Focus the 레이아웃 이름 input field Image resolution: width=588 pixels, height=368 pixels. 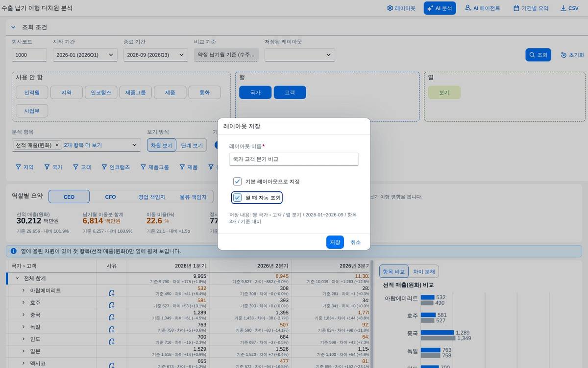(x=294, y=159)
